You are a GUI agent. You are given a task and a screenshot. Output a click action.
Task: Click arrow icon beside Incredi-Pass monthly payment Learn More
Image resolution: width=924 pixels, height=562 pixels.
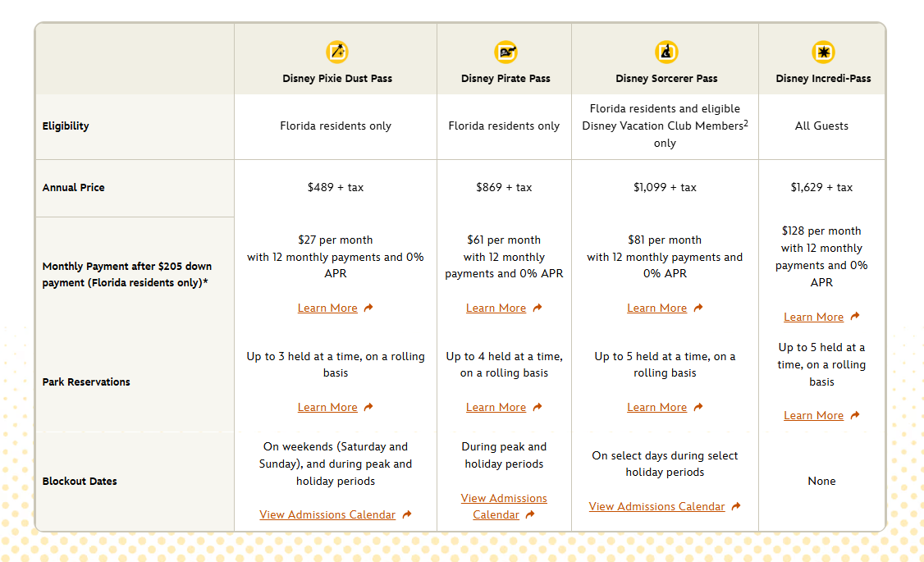point(854,318)
